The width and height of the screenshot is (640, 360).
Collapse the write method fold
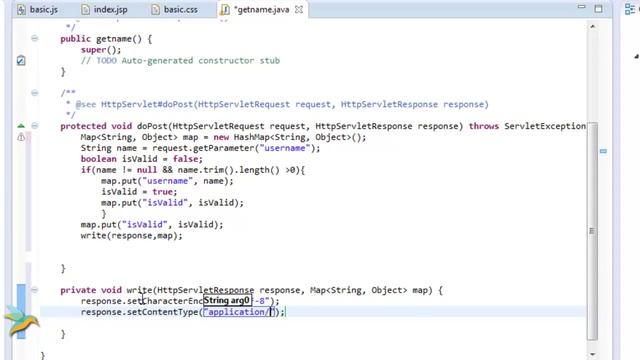tap(35, 290)
